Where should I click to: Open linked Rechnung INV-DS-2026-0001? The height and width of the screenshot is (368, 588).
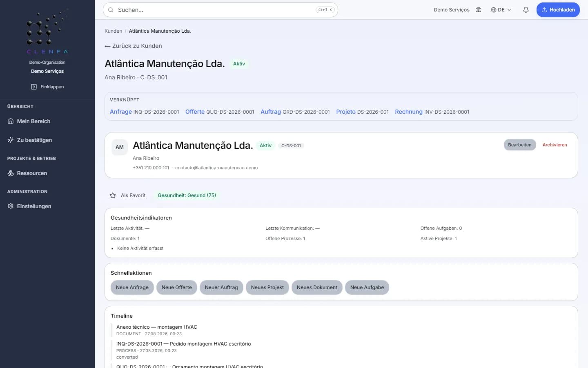432,112
